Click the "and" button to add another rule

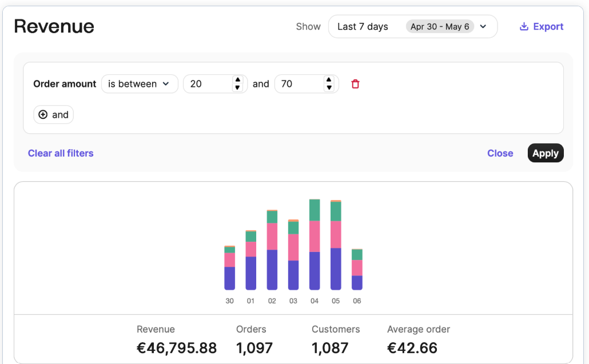point(53,114)
